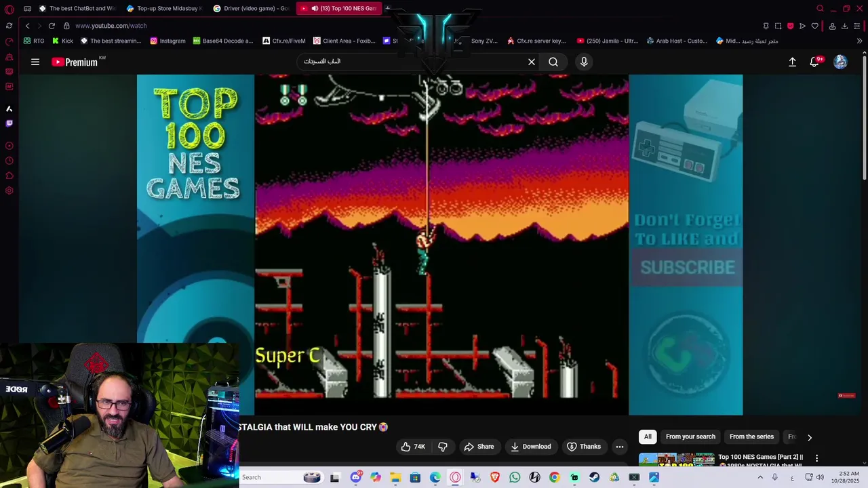Open sidebar settings gear icon
868x488 pixels.
[9, 190]
